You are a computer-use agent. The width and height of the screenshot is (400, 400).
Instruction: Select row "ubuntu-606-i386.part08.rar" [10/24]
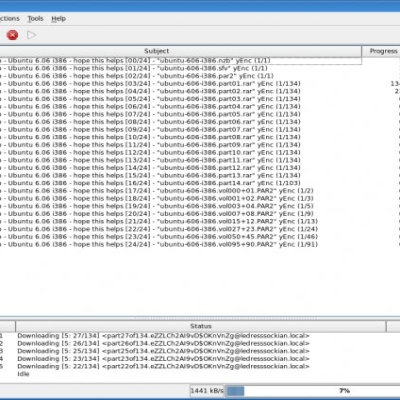coord(200,137)
